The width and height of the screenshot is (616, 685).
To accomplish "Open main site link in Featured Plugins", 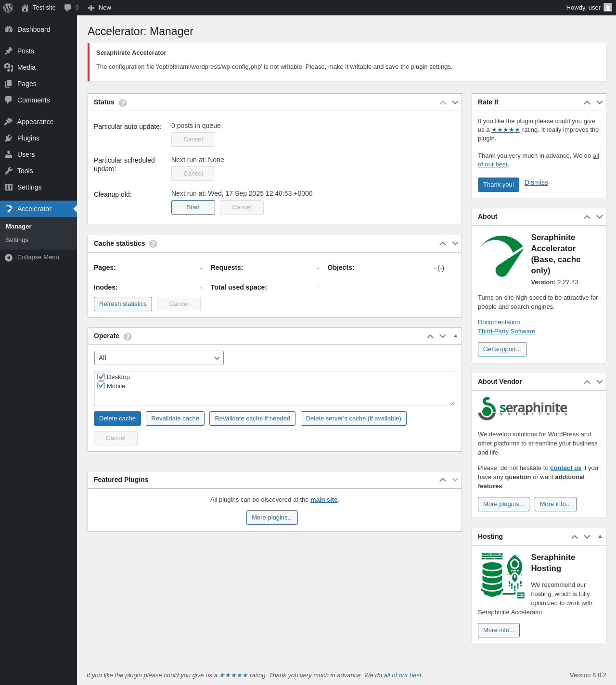I will coord(324,500).
